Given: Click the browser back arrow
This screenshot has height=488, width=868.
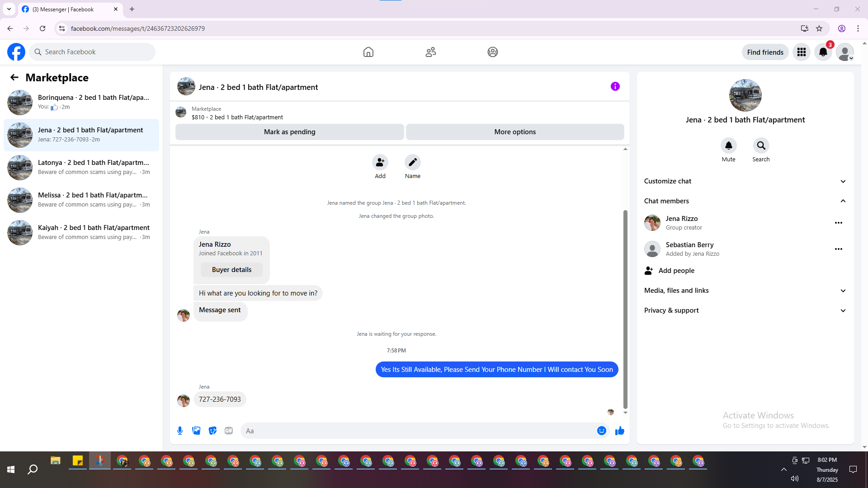Looking at the screenshot, I should pos(10,28).
